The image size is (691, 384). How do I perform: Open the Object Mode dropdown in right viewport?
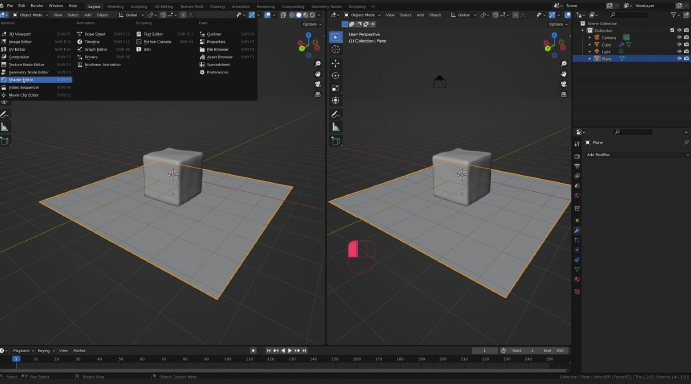coord(362,15)
